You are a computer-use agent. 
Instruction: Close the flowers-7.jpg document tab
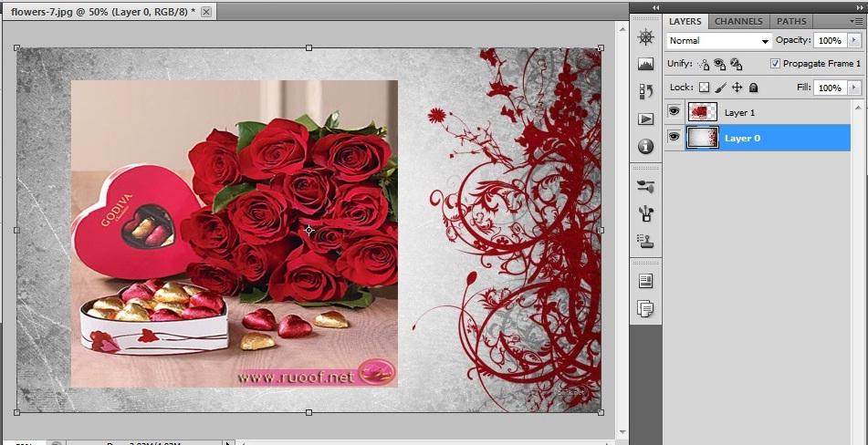206,12
